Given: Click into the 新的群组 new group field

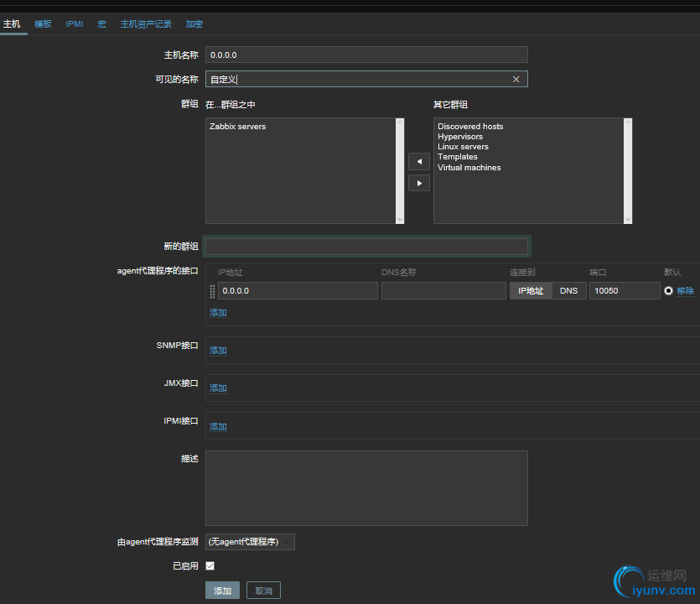Looking at the screenshot, I should tap(366, 247).
